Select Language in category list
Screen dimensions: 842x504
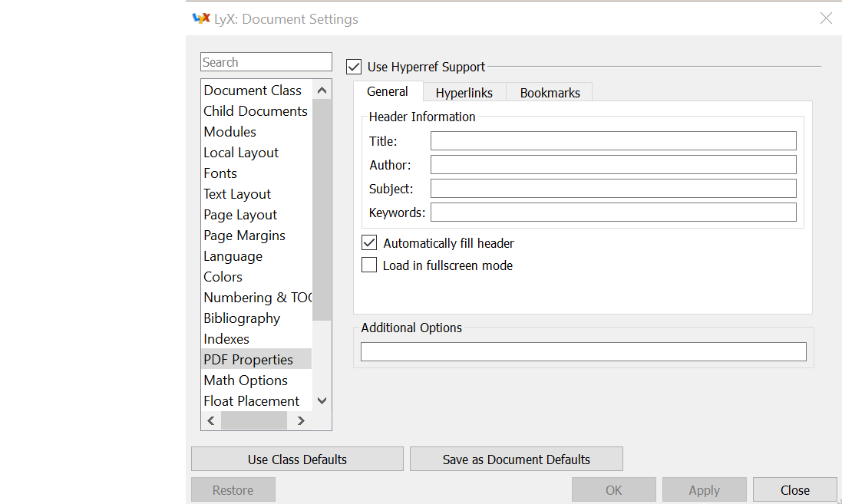[x=256, y=256]
